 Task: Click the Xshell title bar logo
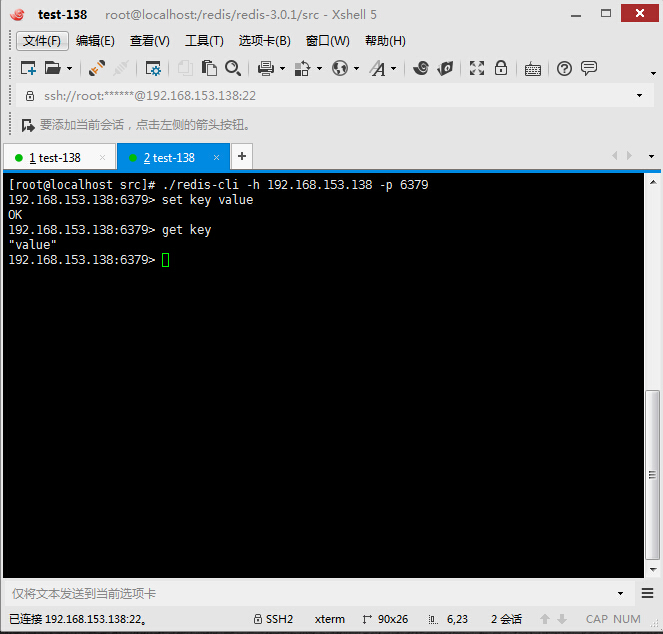[x=17, y=14]
